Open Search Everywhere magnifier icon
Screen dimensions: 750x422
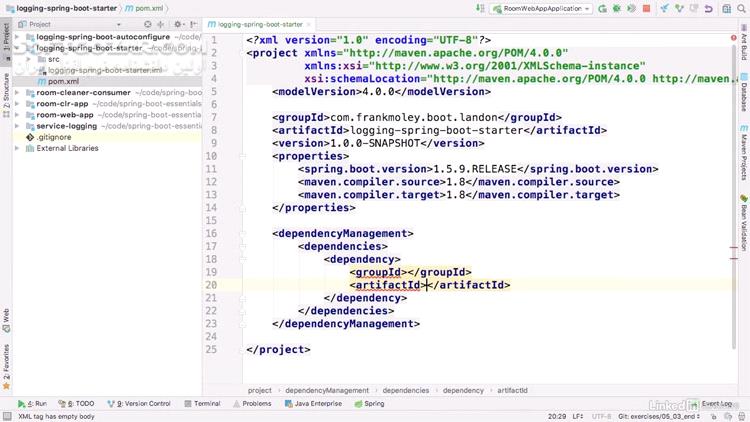point(741,9)
